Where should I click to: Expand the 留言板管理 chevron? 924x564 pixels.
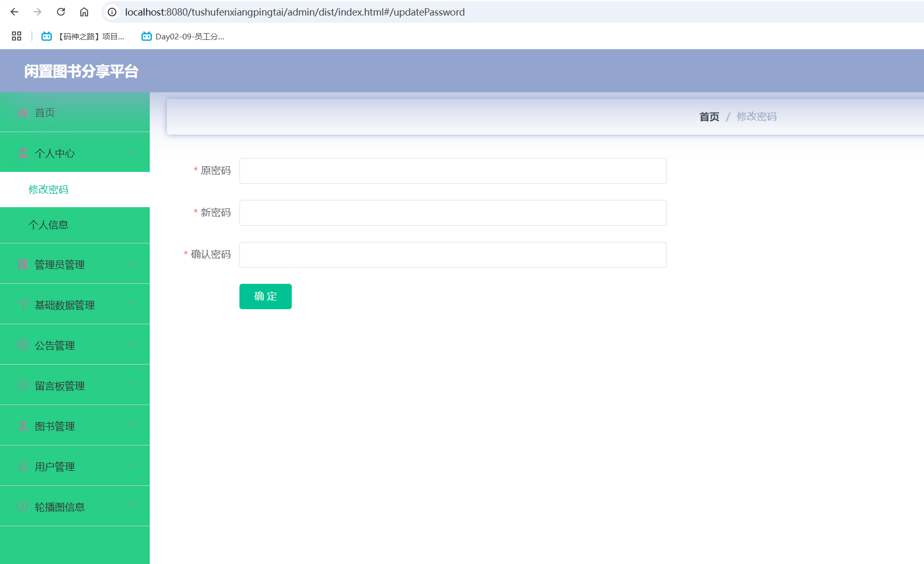click(x=133, y=384)
